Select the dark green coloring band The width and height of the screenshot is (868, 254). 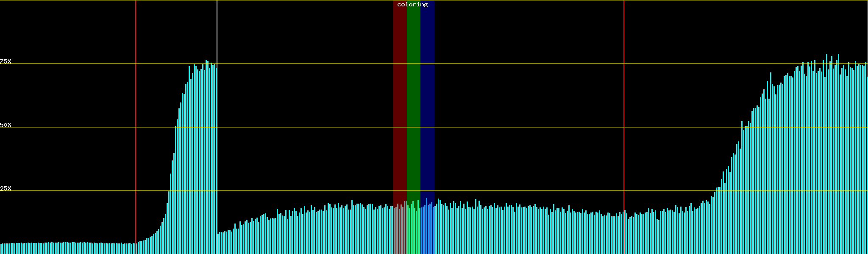click(413, 106)
